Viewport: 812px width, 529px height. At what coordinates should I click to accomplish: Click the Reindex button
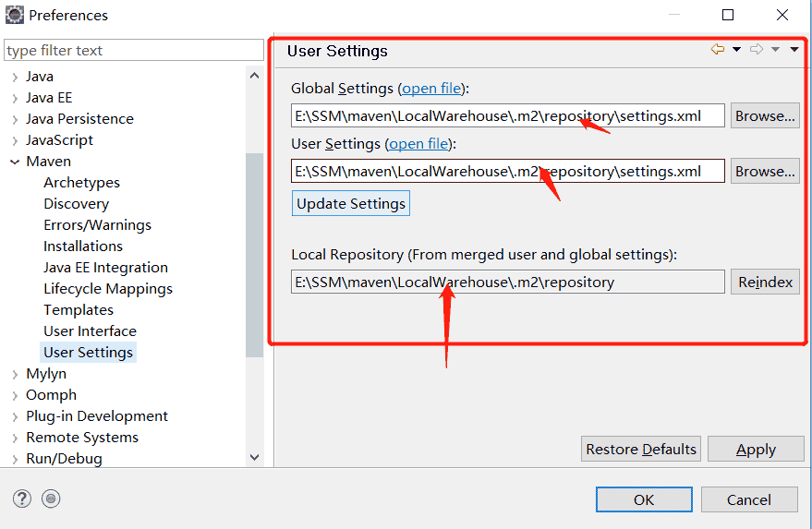[765, 283]
